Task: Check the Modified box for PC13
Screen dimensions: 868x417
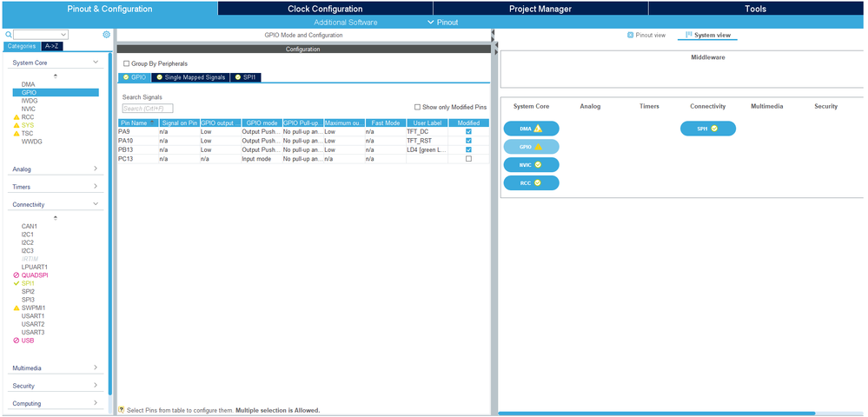Action: tap(469, 158)
